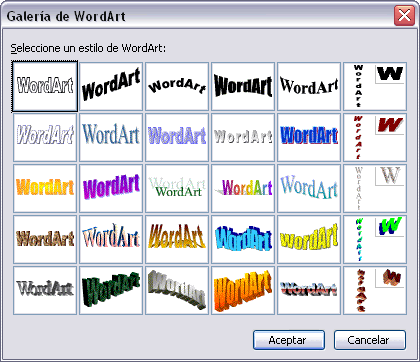The image size is (420, 362).
Task: Choose the green blue vertical WordArt style
Action: coord(375,239)
